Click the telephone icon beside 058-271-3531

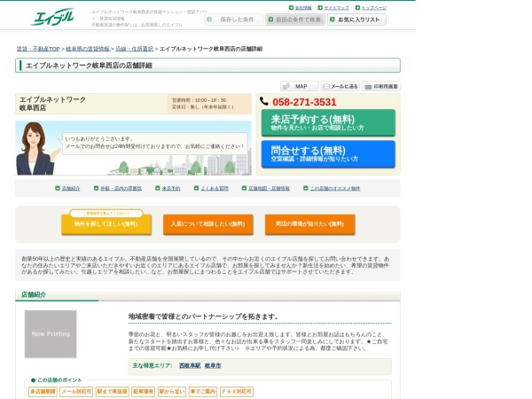click(x=264, y=101)
